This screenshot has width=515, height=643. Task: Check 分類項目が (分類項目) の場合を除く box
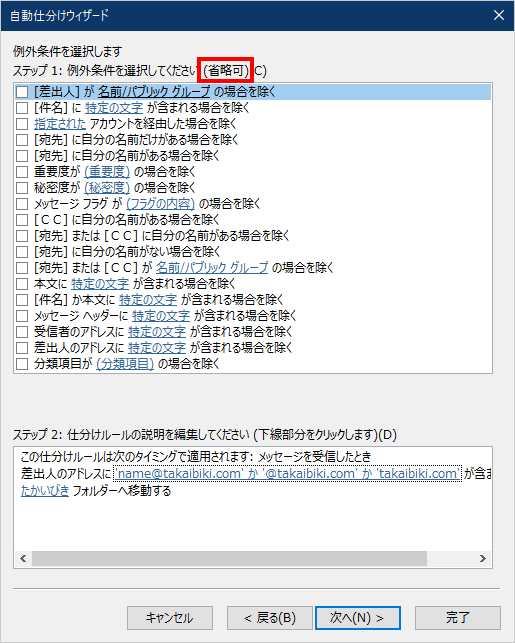coord(22,364)
